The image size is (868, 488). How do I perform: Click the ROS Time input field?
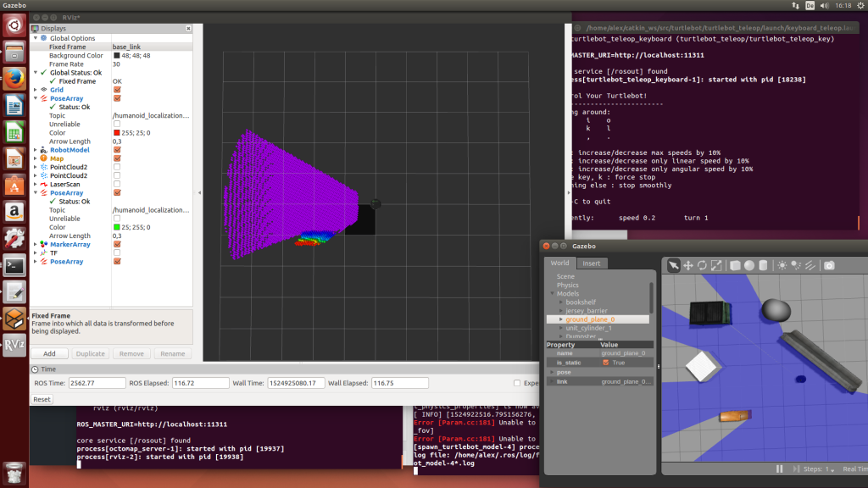[97, 383]
